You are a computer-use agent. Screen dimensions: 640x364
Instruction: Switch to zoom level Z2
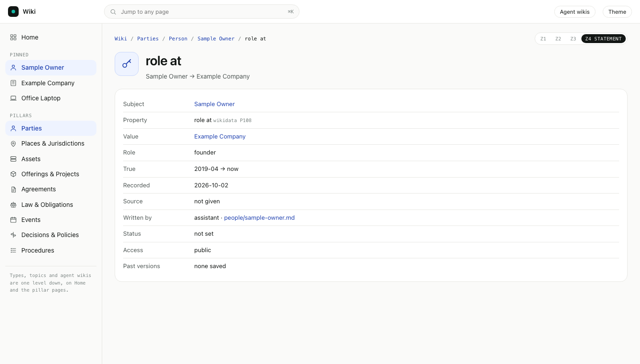click(558, 39)
